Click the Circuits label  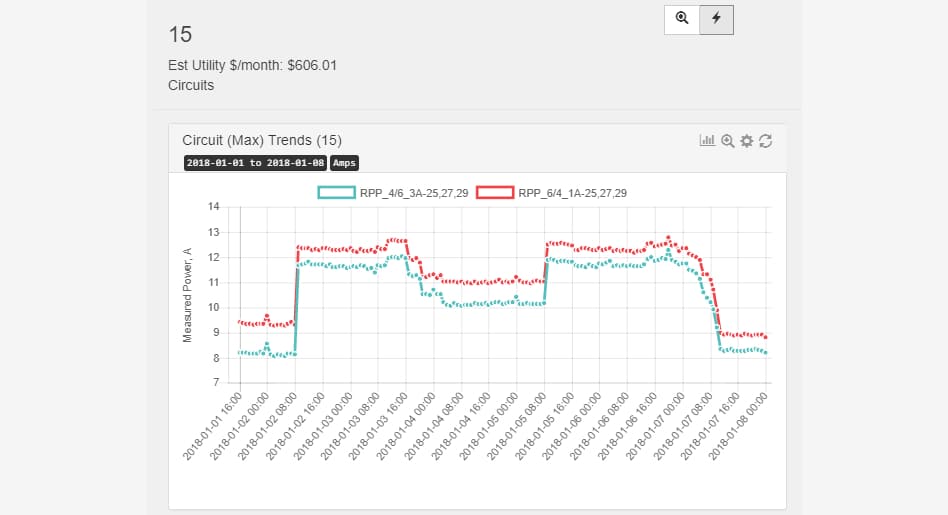tap(191, 85)
